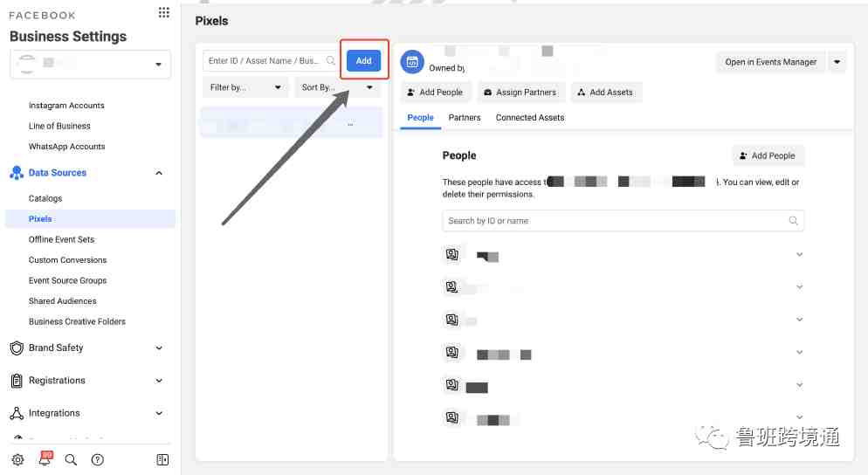
Task: Click Add People button in People section
Action: tap(768, 155)
